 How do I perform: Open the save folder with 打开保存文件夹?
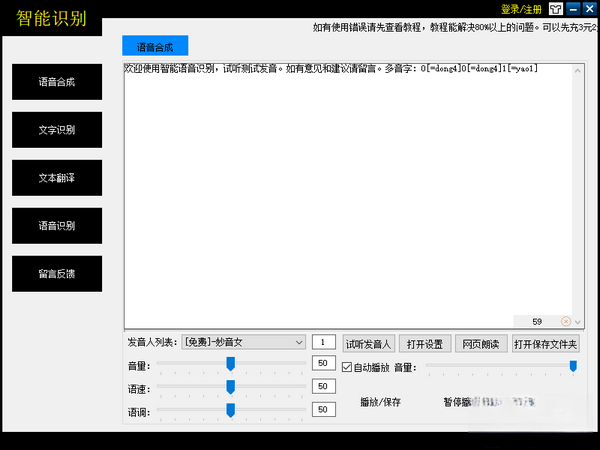coord(545,343)
